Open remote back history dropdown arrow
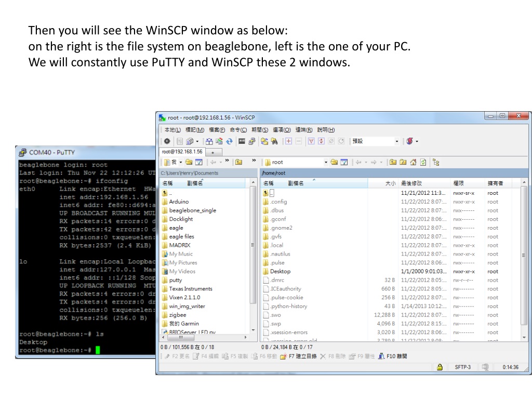Screen dimensions: 532x399 click(x=366, y=162)
